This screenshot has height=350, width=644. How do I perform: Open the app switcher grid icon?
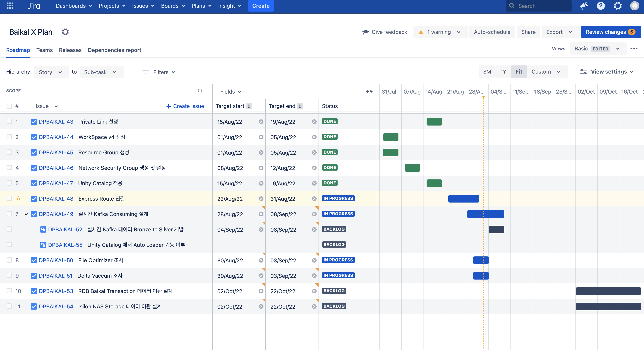(10, 6)
